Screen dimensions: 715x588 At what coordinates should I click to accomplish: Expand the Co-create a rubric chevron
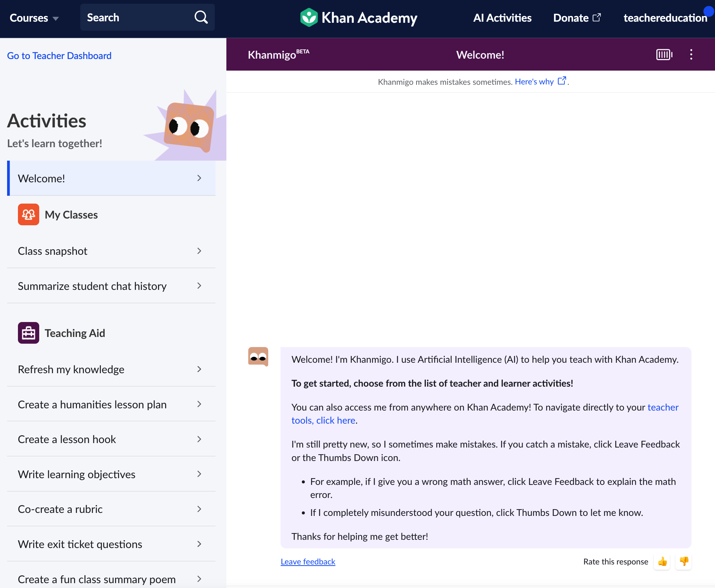point(199,509)
